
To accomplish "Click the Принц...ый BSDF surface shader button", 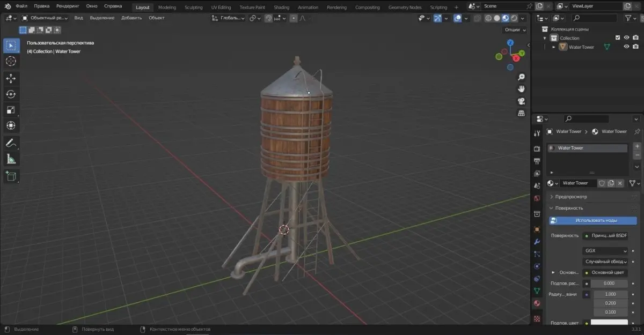I will 605,235.
